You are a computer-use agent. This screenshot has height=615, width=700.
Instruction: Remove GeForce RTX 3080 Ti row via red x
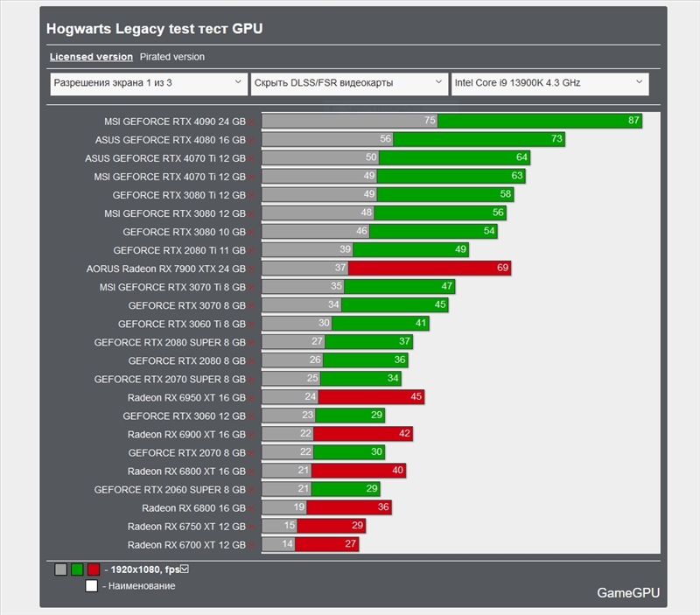click(252, 195)
